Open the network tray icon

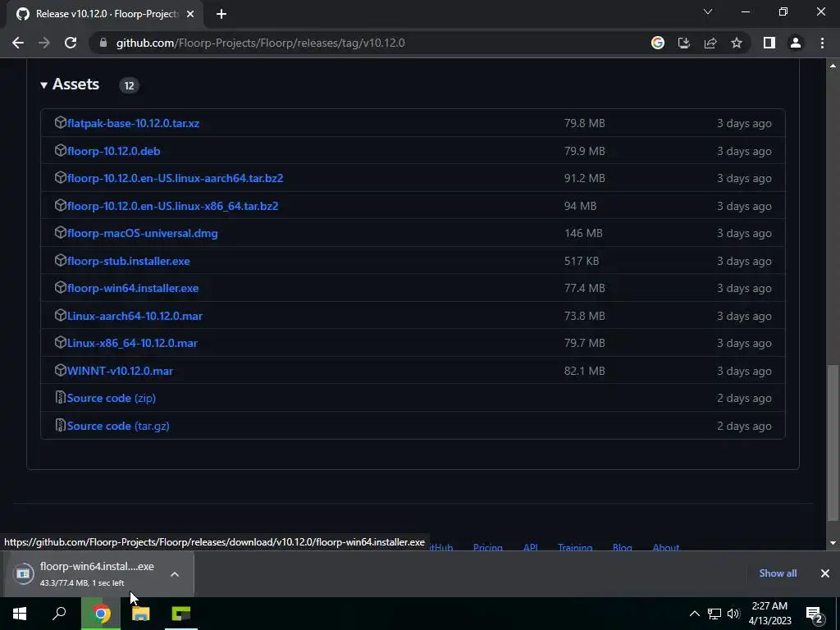714,614
